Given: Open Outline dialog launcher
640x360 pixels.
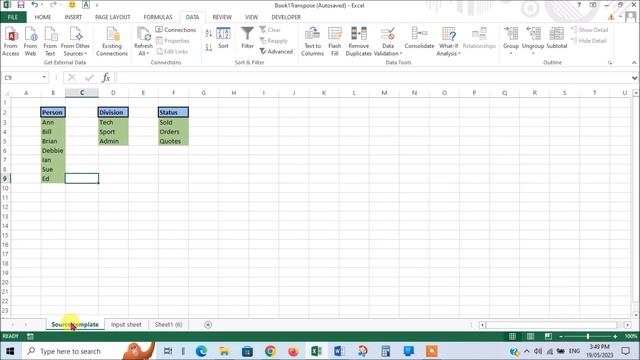Looking at the screenshot, I should click(x=610, y=63).
